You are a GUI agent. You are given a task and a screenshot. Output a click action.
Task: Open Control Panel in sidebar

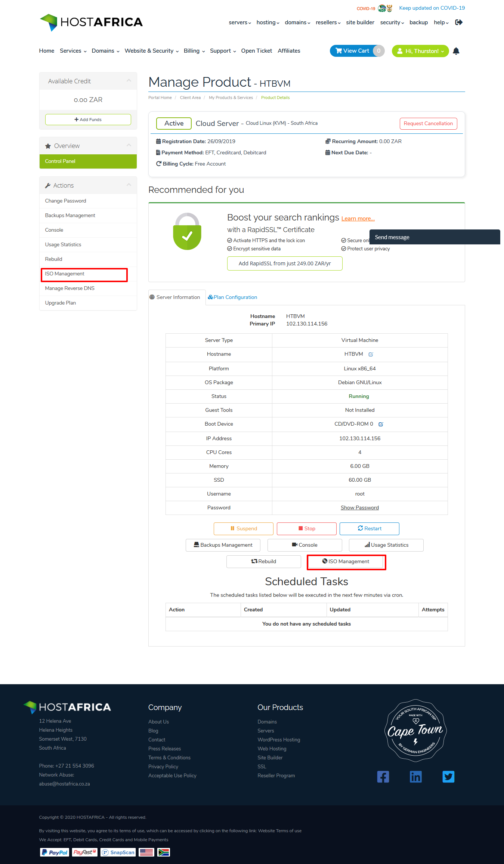(88, 161)
